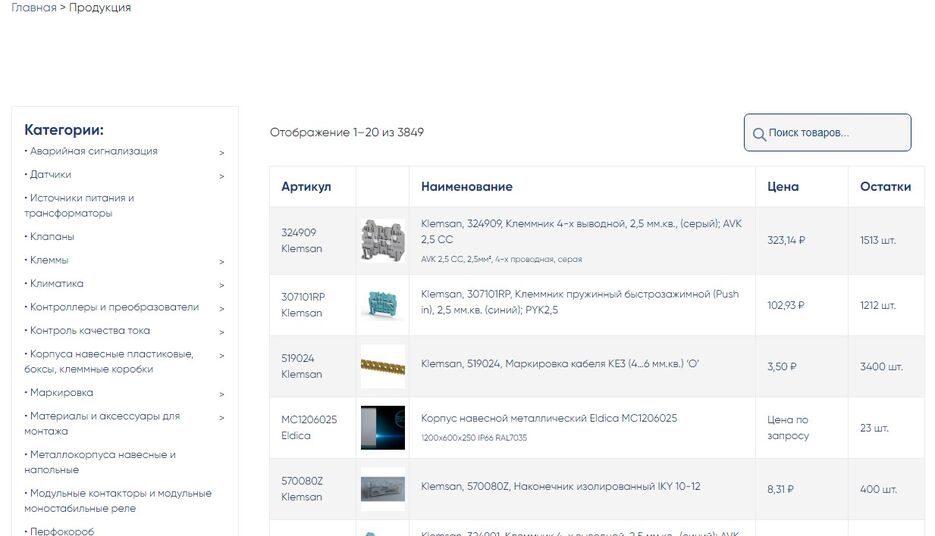The height and width of the screenshot is (536, 935).
Task: Expand the Контроллеры и преобразователи arrow
Action: pyautogui.click(x=221, y=308)
